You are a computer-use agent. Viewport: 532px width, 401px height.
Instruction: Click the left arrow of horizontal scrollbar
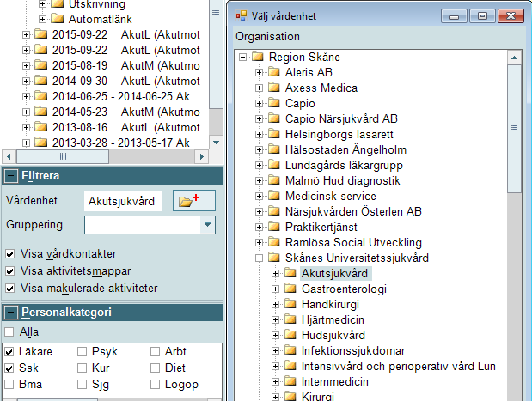pyautogui.click(x=9, y=156)
